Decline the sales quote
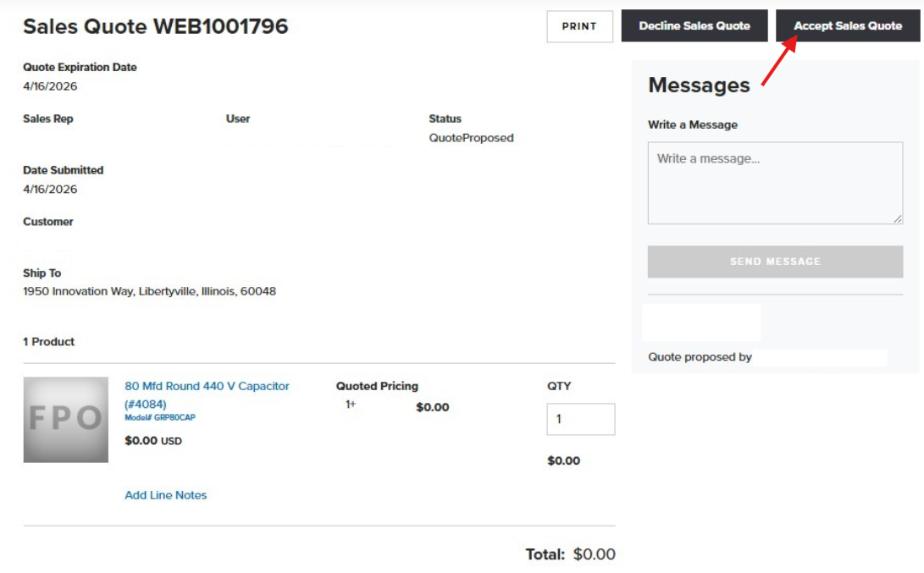The width and height of the screenshot is (924, 573). [x=694, y=26]
